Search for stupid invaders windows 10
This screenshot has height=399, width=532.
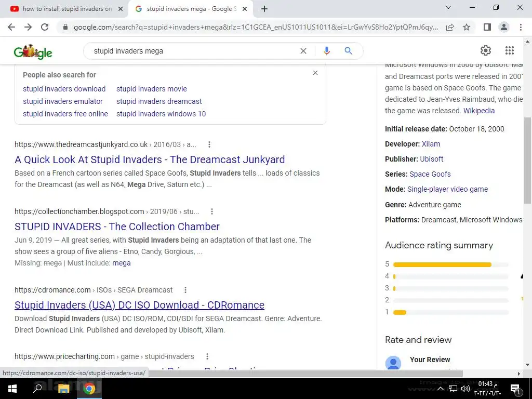(161, 114)
